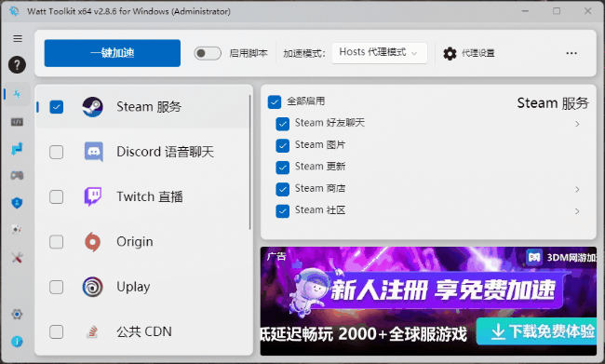Click the Watt Toolkit title bar logo
This screenshot has height=364, width=605.
[x=14, y=11]
